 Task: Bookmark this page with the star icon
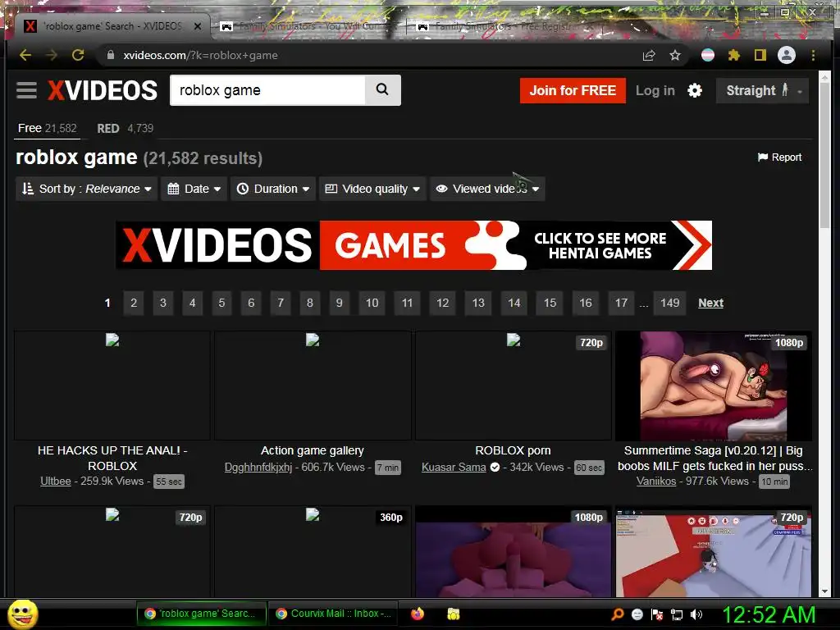click(x=675, y=55)
